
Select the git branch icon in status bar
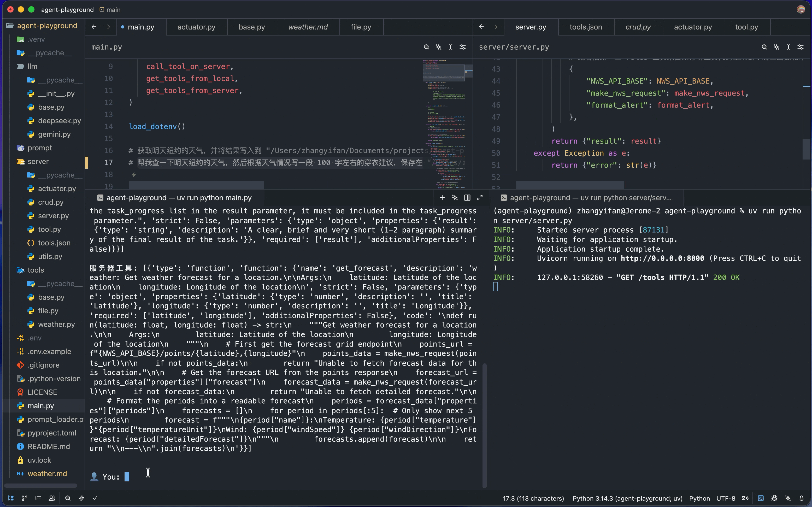click(25, 498)
